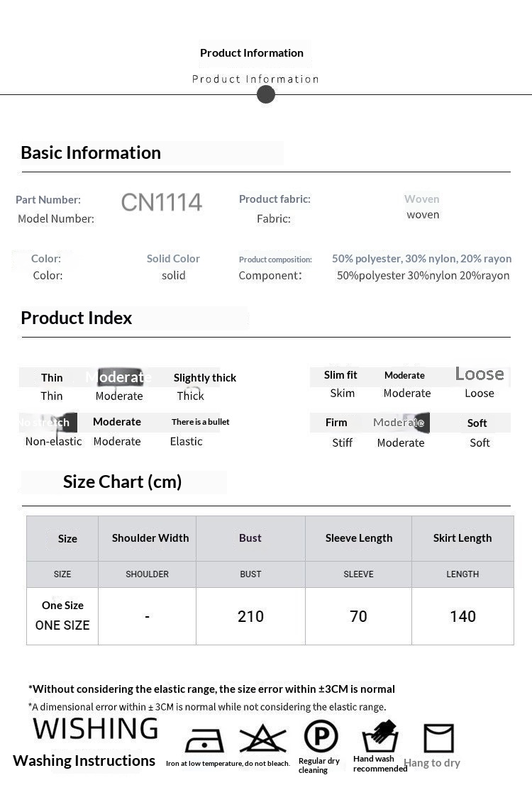This screenshot has width=532, height=785.
Task: Click the WISHING logo text
Action: 95,728
